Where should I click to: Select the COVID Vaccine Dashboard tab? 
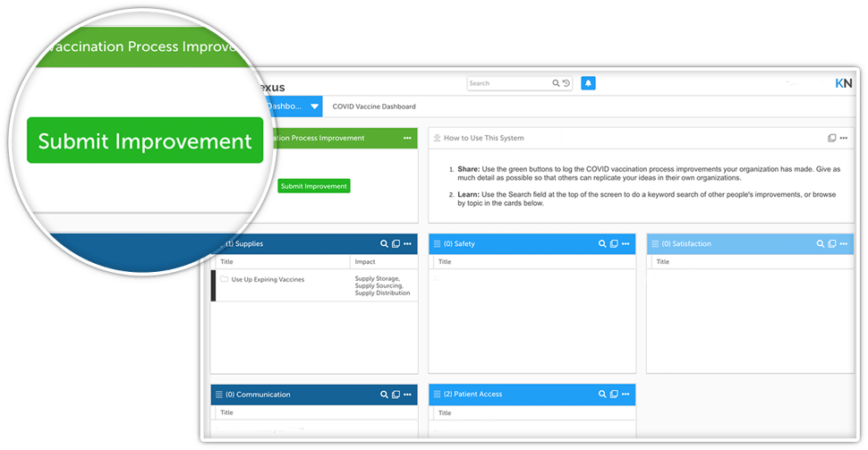374,106
